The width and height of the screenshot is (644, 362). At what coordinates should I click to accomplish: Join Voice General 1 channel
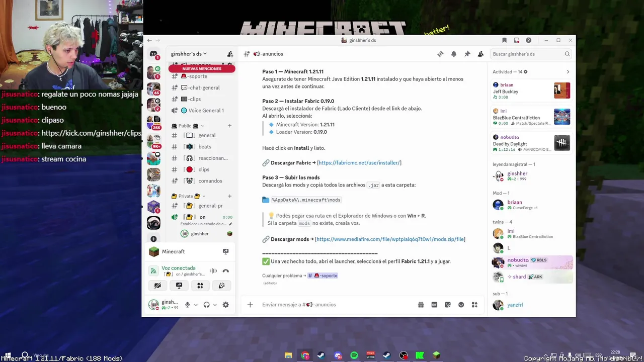[202, 111]
